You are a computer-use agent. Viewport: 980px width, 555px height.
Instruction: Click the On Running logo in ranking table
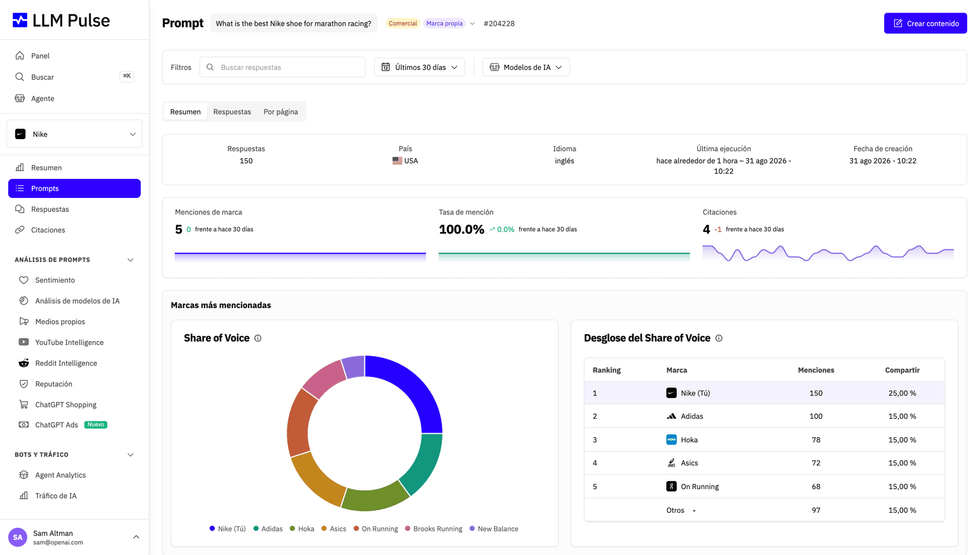click(x=672, y=486)
